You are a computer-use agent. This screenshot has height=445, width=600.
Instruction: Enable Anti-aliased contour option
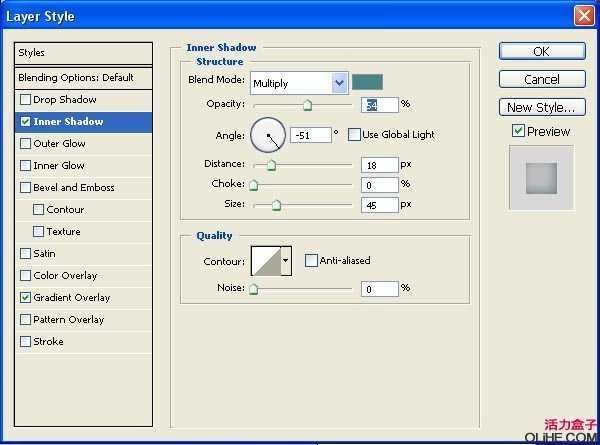(x=312, y=261)
